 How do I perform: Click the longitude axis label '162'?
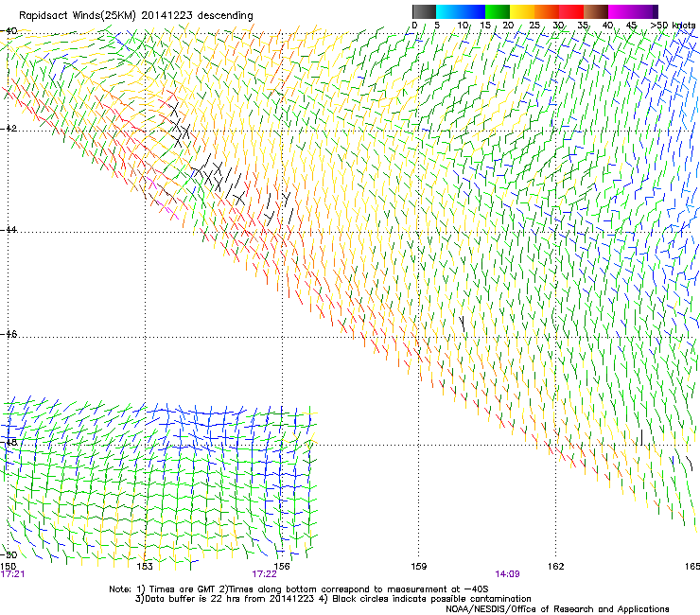556,567
